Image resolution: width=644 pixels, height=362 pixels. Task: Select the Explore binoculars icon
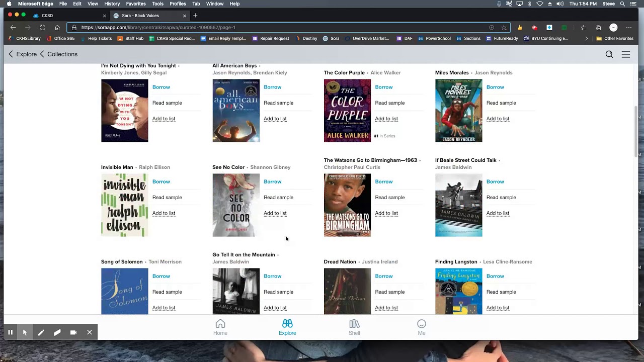click(287, 324)
